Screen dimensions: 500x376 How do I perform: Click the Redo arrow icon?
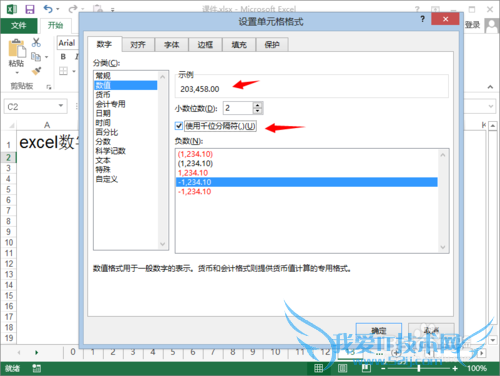73,9
